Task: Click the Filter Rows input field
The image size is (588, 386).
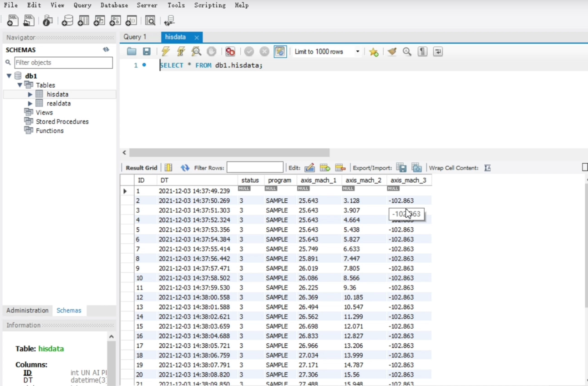Action: tap(255, 168)
